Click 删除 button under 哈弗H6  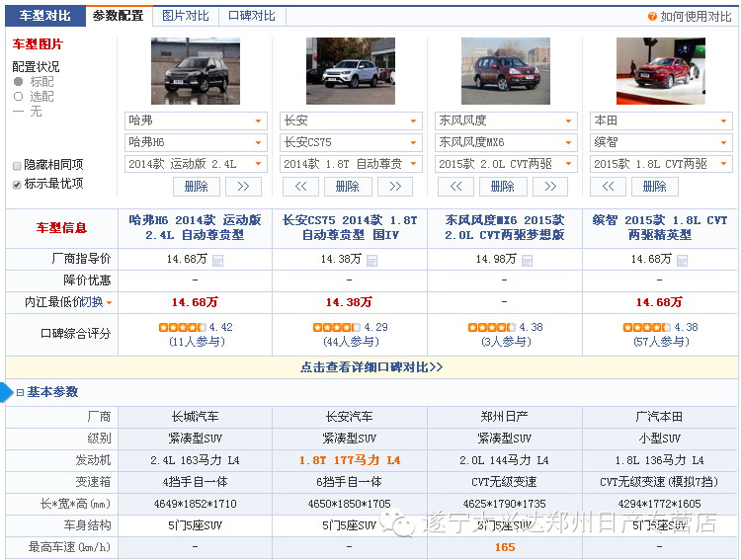pos(197,187)
